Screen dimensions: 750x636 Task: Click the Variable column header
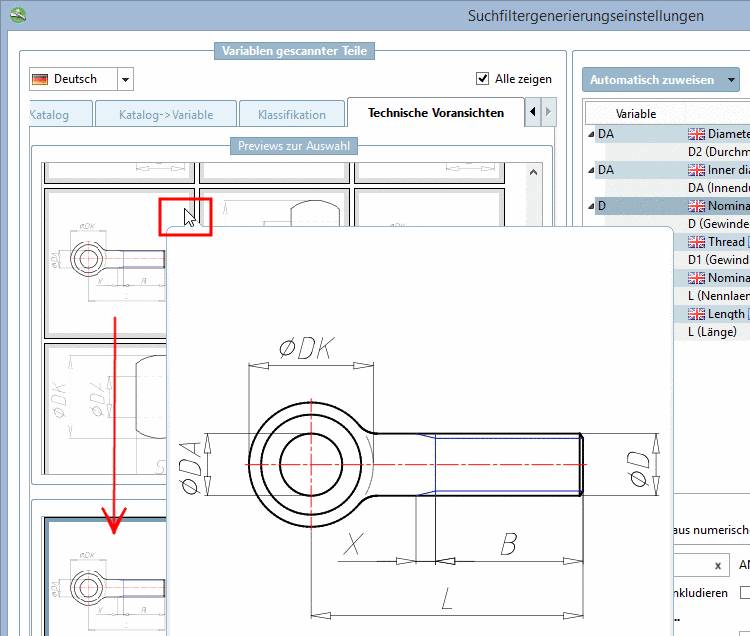coord(636,114)
